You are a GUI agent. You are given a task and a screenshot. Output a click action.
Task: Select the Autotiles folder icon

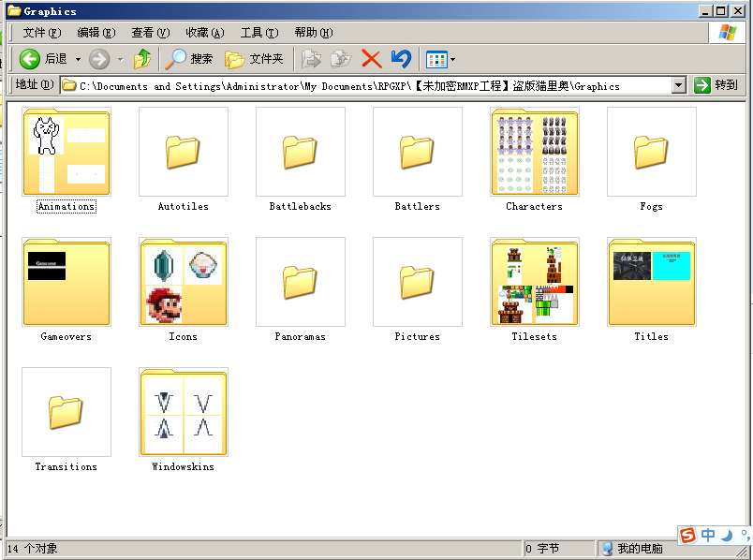click(183, 152)
